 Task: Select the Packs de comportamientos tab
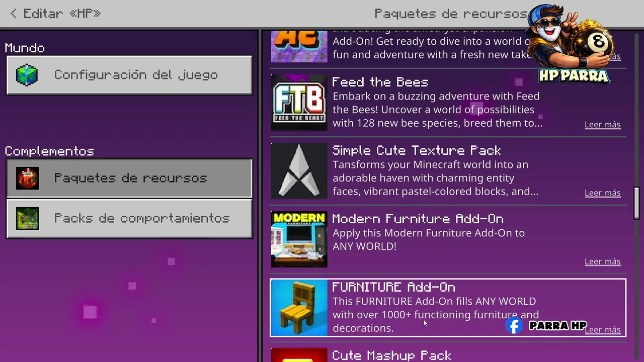coord(129,218)
